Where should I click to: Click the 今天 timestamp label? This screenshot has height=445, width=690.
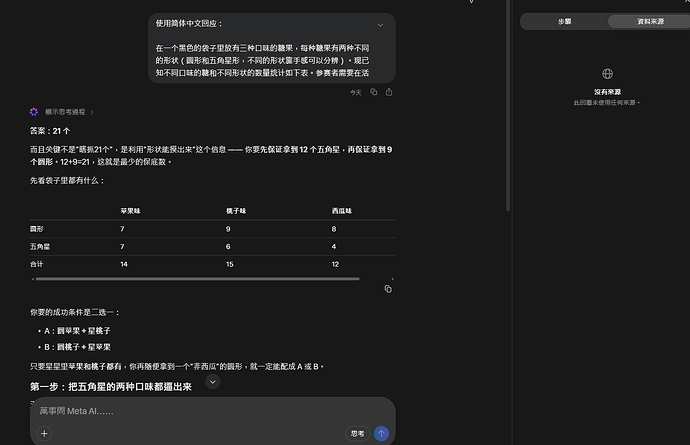(356, 92)
